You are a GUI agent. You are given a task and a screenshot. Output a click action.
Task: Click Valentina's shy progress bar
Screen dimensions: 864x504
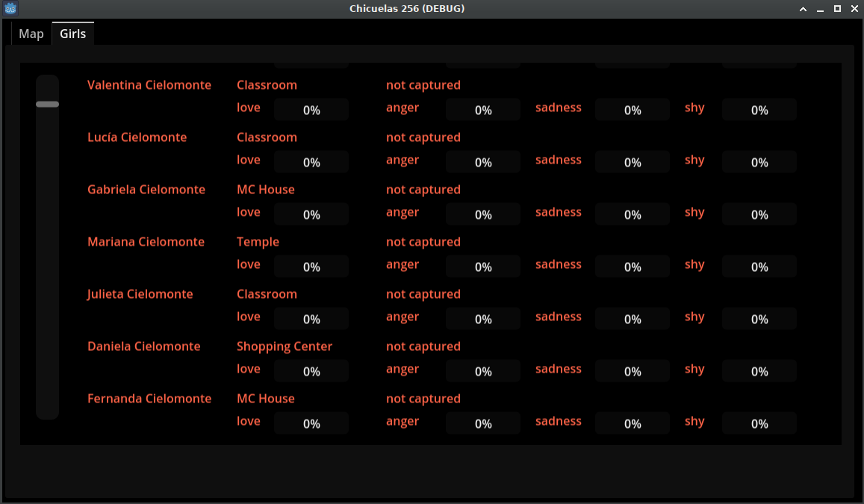pos(759,110)
